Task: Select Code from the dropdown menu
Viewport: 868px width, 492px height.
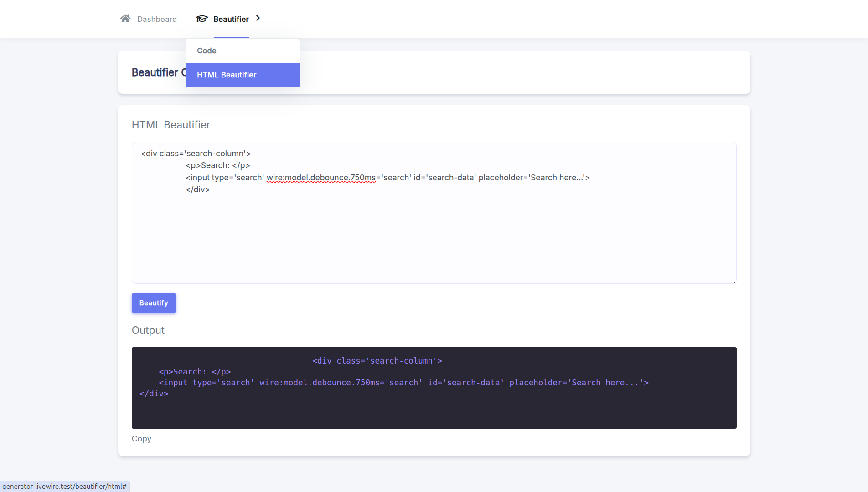Action: pyautogui.click(x=207, y=51)
